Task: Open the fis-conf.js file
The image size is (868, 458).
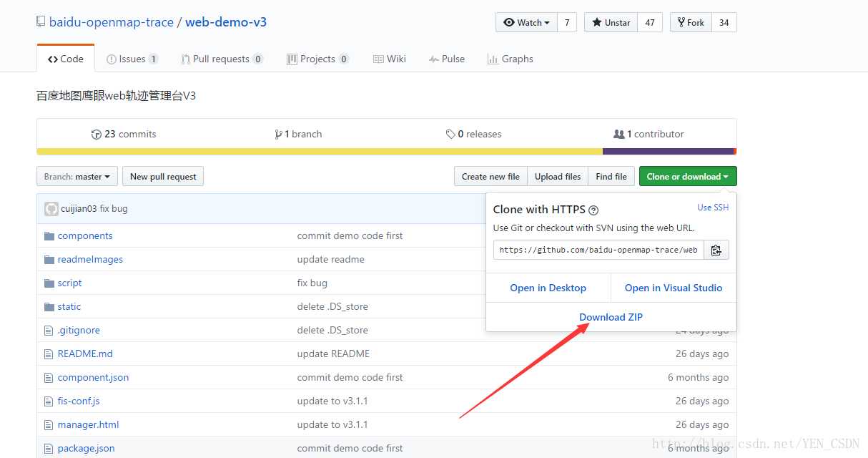Action: point(79,401)
